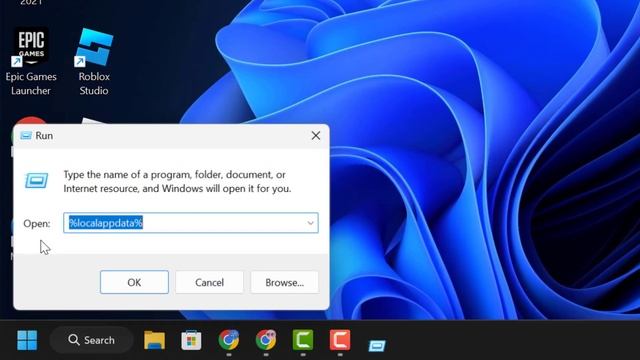Viewport: 640px width, 360px height.
Task: Close the Run dialog with X
Action: [x=316, y=136]
